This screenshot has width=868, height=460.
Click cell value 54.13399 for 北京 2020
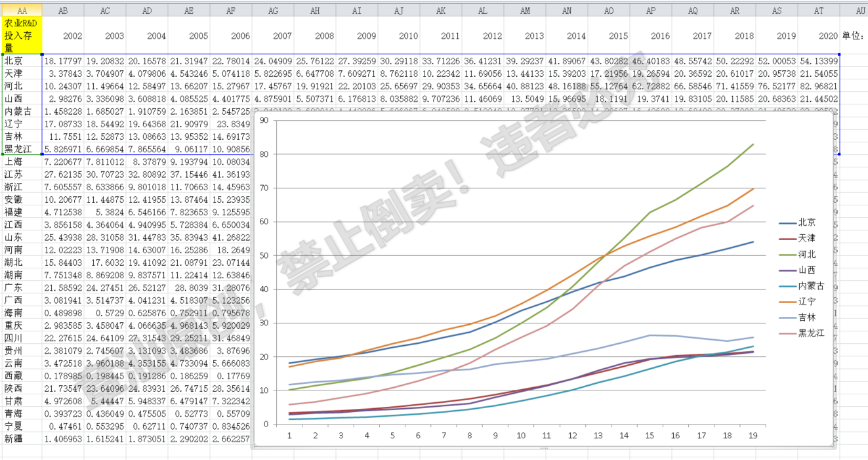(x=819, y=60)
